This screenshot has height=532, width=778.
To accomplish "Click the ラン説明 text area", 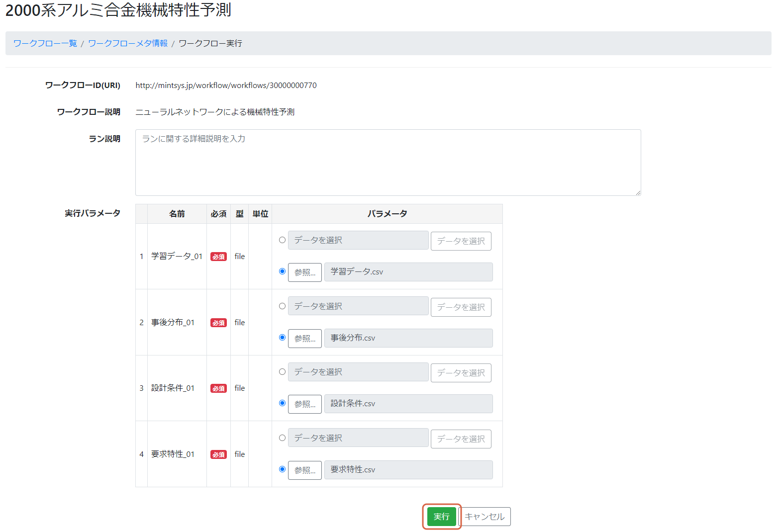I will [x=388, y=163].
